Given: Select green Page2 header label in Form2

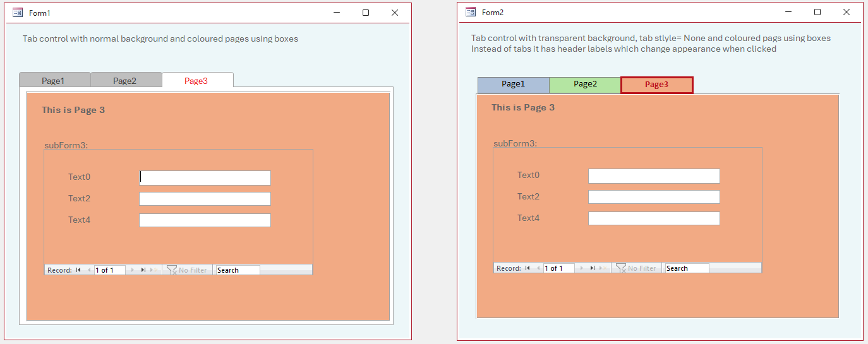Looking at the screenshot, I should pyautogui.click(x=585, y=85).
